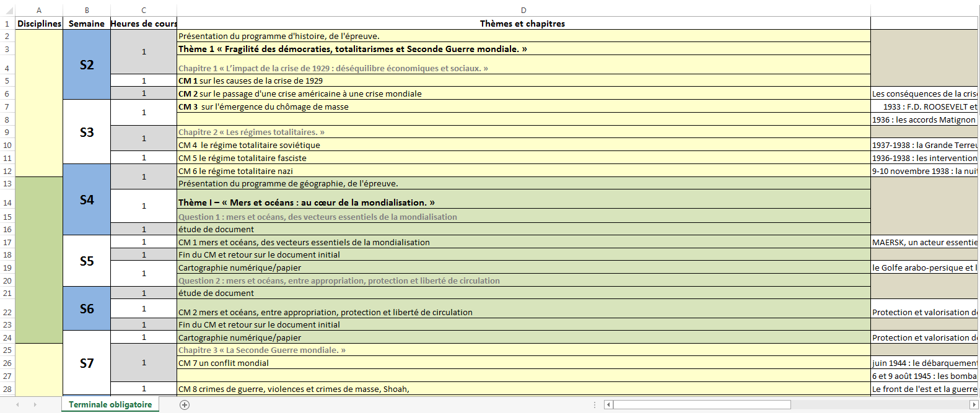Click the previous sheet navigation arrow
The image size is (980, 413).
(18, 405)
